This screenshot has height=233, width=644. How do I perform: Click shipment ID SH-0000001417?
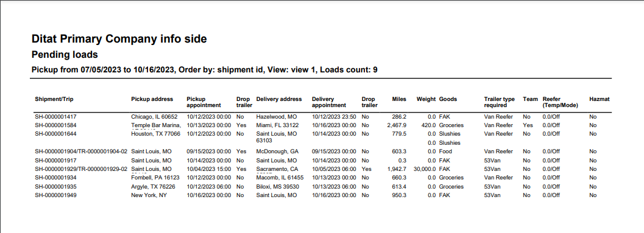point(55,117)
